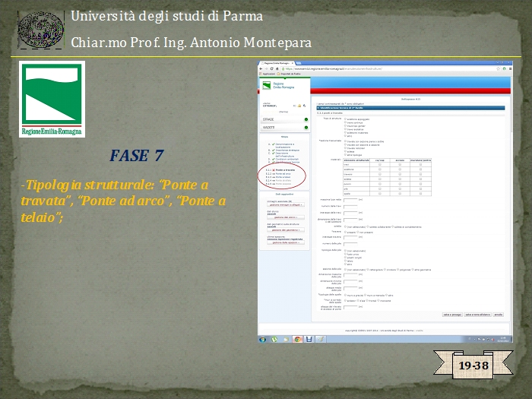Click the browser back arrow
This screenshot has width=532, height=399.
[x=262, y=68]
